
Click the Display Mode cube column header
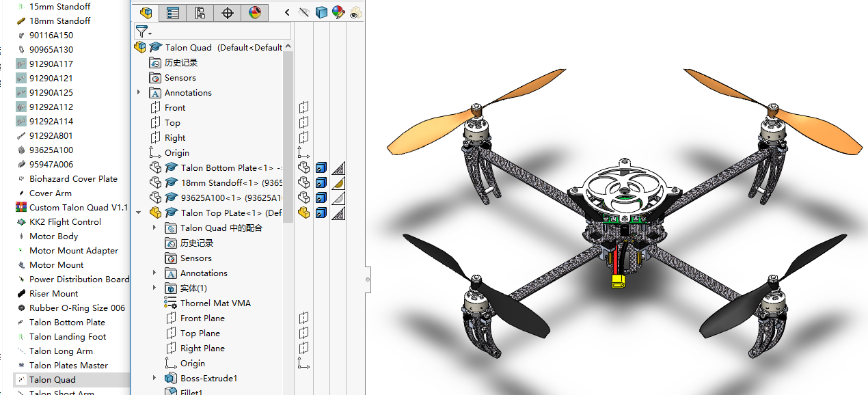[321, 12]
